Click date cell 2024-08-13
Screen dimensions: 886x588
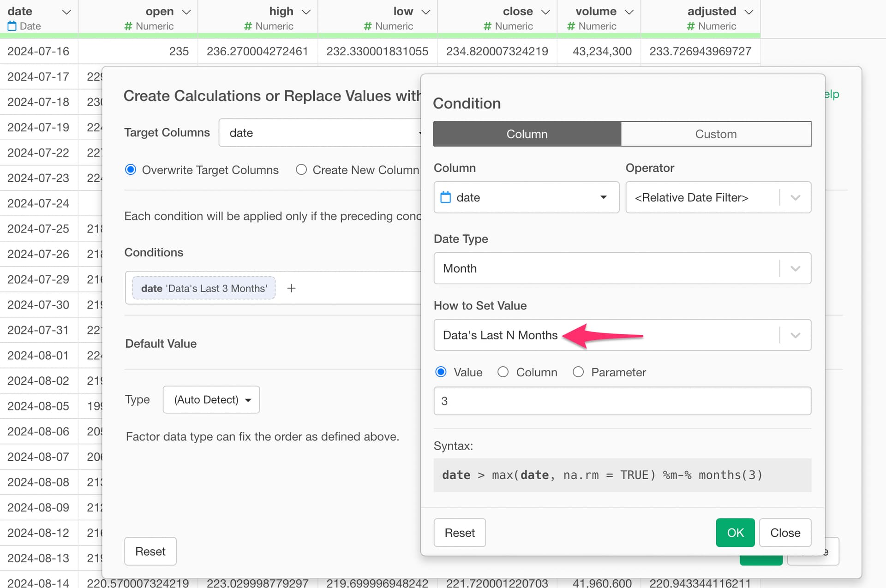38,558
